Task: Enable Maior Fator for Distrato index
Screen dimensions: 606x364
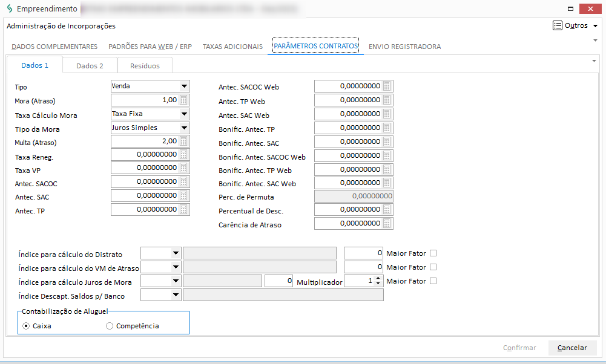Action: [x=433, y=253]
